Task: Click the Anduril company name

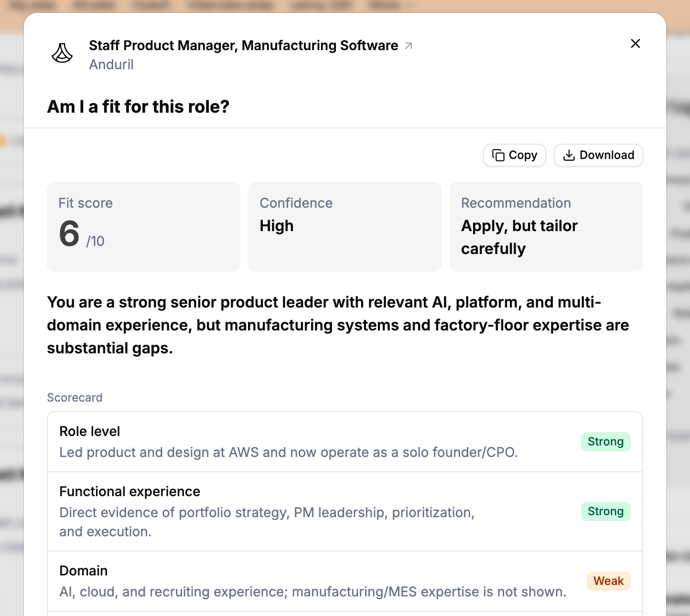Action: point(111,64)
